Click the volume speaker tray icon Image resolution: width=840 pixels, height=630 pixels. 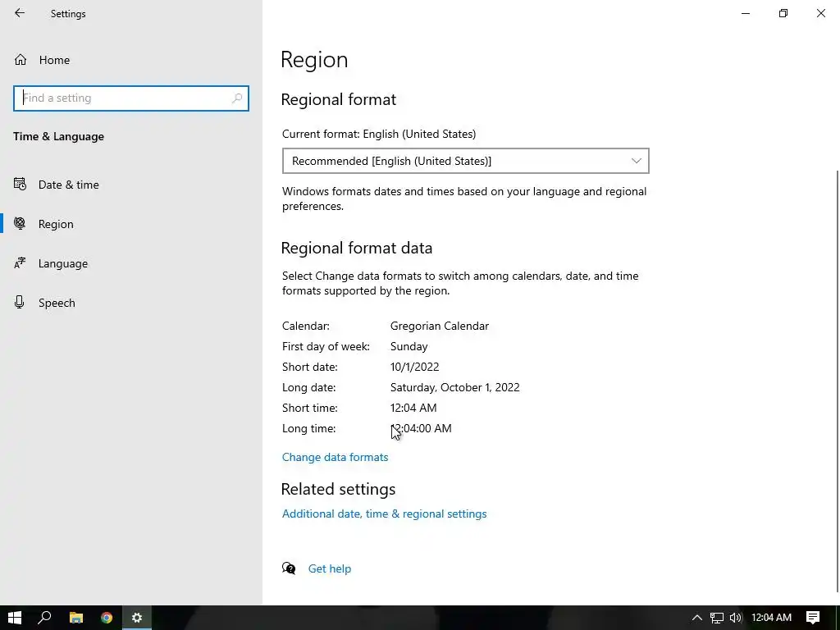tap(736, 618)
